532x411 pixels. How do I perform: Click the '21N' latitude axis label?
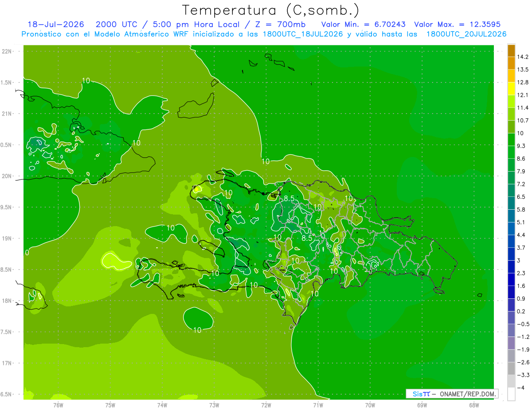click(7, 114)
